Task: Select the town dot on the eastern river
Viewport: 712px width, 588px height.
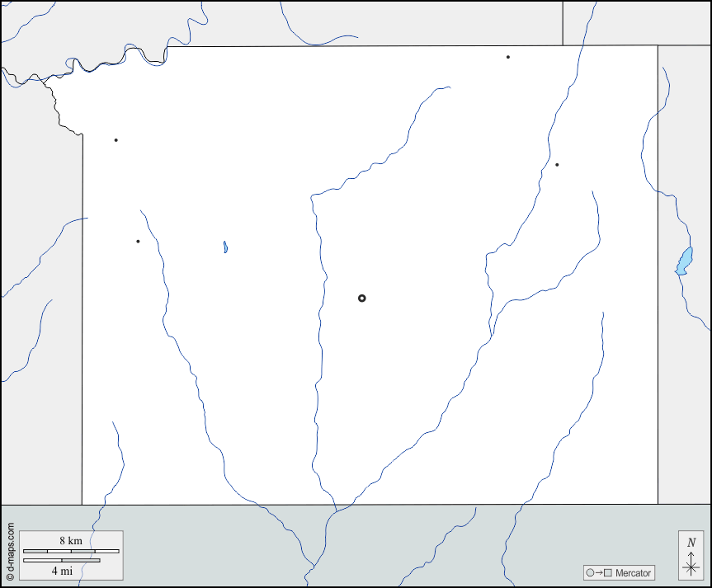Action: [557, 165]
